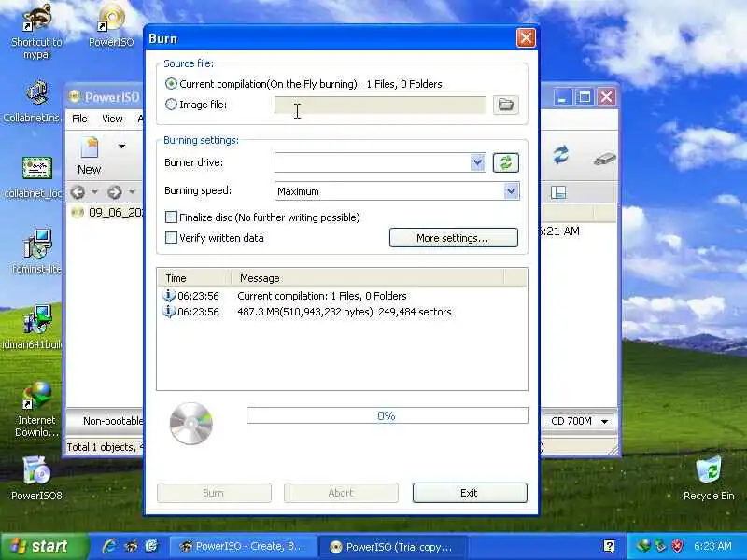Screen dimensions: 747x560
Task: Enable the Verify written data checkbox
Action: pos(171,238)
